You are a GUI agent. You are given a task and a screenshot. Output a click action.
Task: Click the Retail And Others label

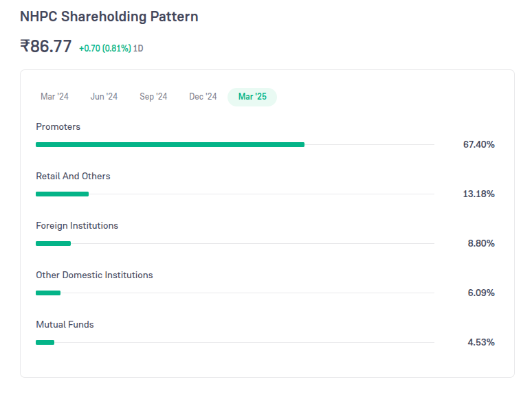point(73,177)
